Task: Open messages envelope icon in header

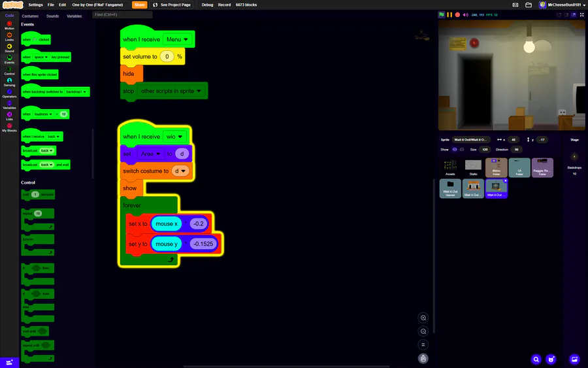Action: tap(515, 5)
